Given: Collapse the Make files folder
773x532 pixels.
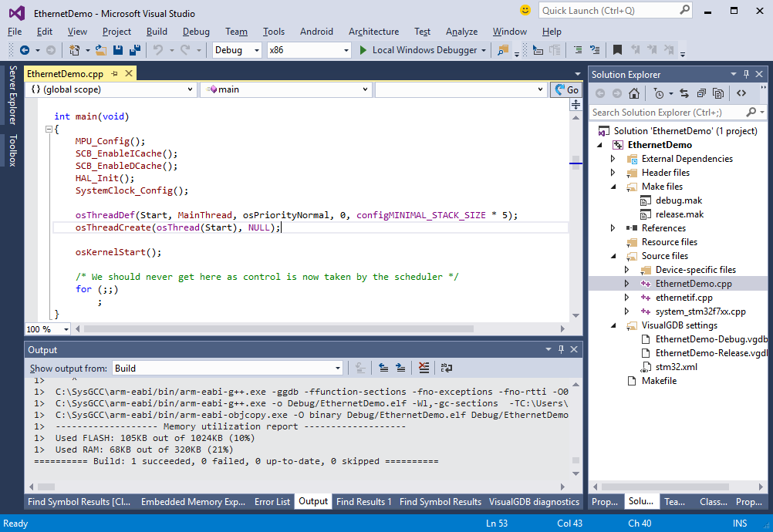Looking at the screenshot, I should pyautogui.click(x=613, y=187).
